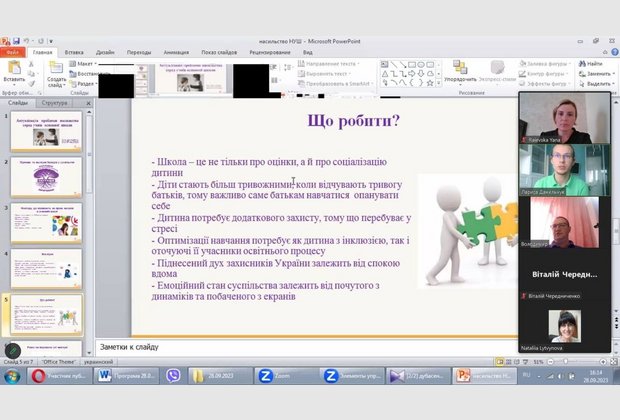This screenshot has height=420, width=620.
Task: Switch to the Вставка ribbon tab
Action: pyautogui.click(x=74, y=50)
